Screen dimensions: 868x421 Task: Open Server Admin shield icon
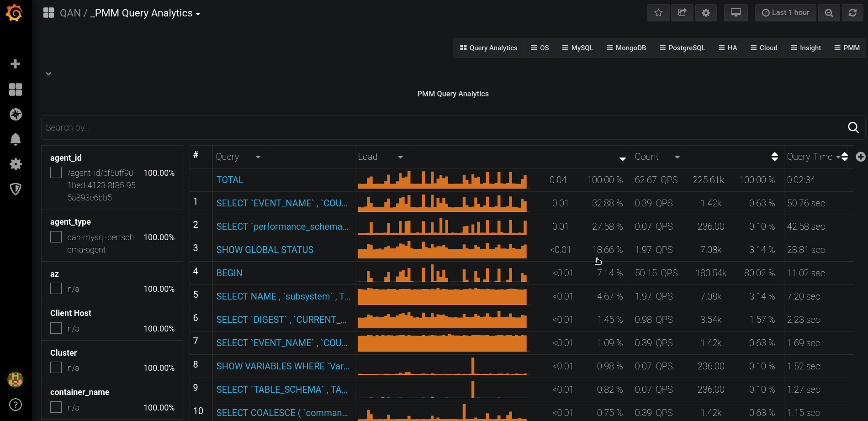(x=16, y=189)
